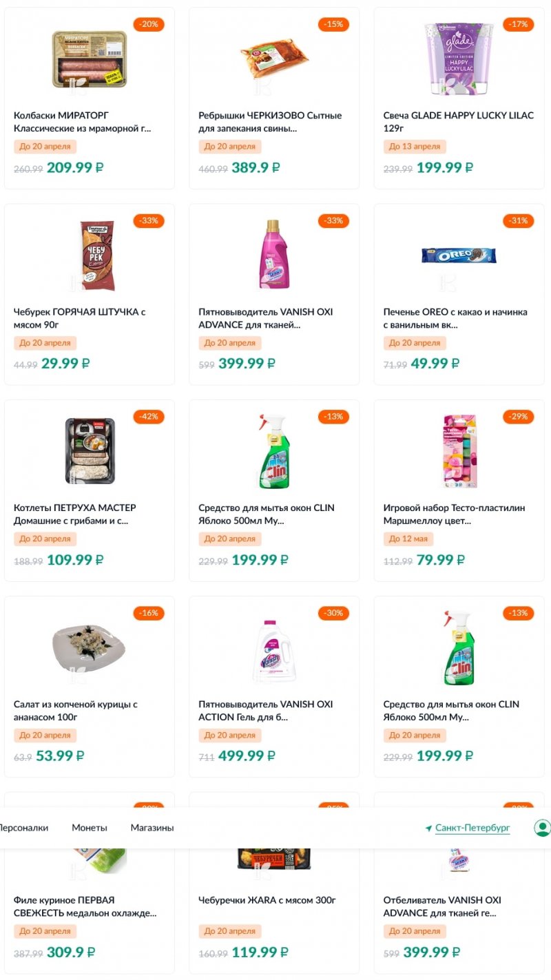Select the Персоналки navigation item
Viewport: 551px width, 980px height.
(23, 828)
